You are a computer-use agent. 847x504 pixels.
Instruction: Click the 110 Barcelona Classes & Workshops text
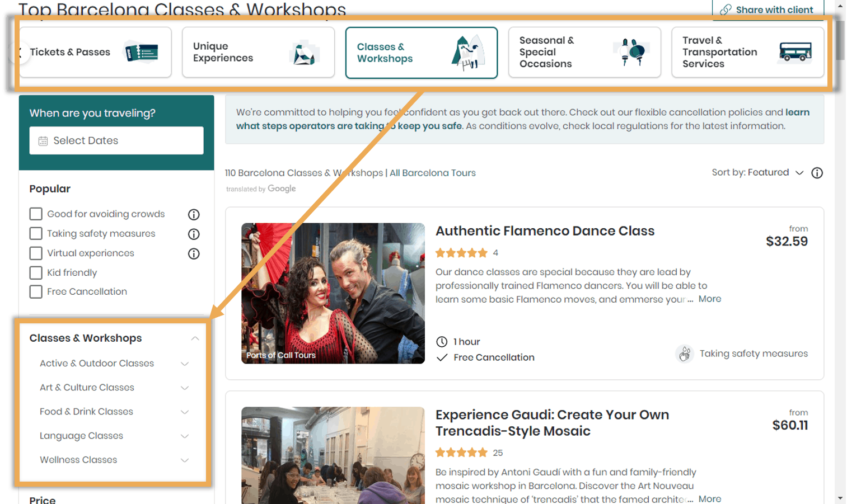(x=304, y=173)
